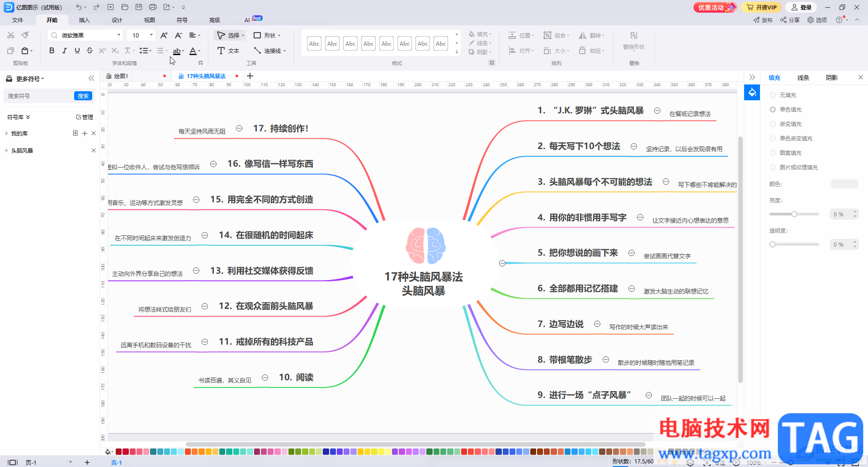
Task: Switch to the View ribbon tab
Action: (149, 20)
